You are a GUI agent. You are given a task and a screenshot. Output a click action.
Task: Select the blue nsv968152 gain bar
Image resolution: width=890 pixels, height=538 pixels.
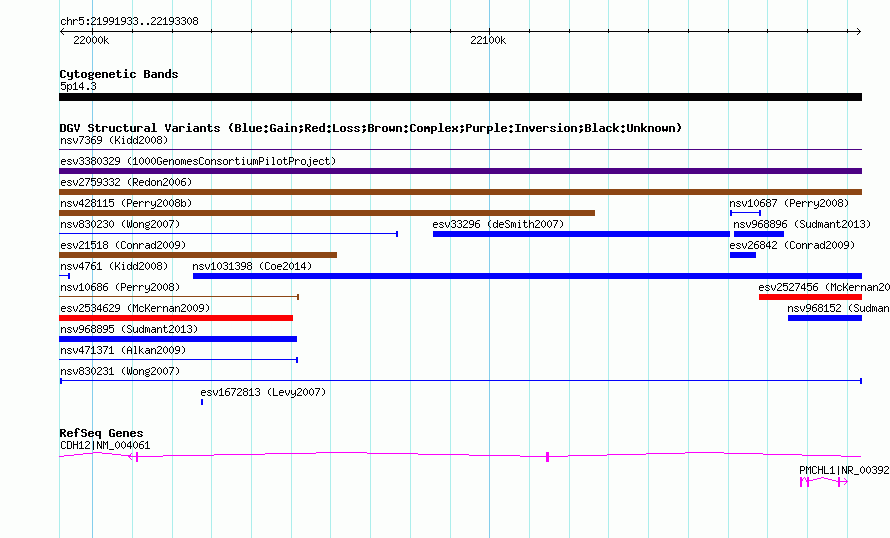pos(825,318)
